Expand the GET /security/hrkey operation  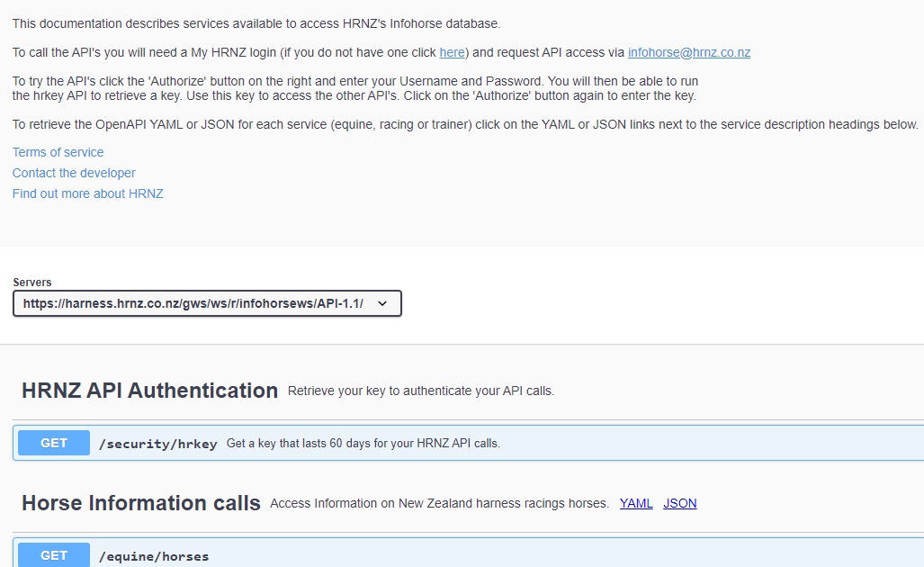click(469, 443)
